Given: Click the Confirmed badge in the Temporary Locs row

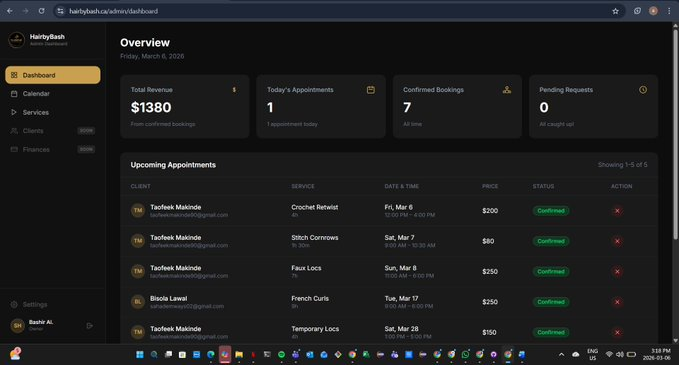Looking at the screenshot, I should click(551, 333).
